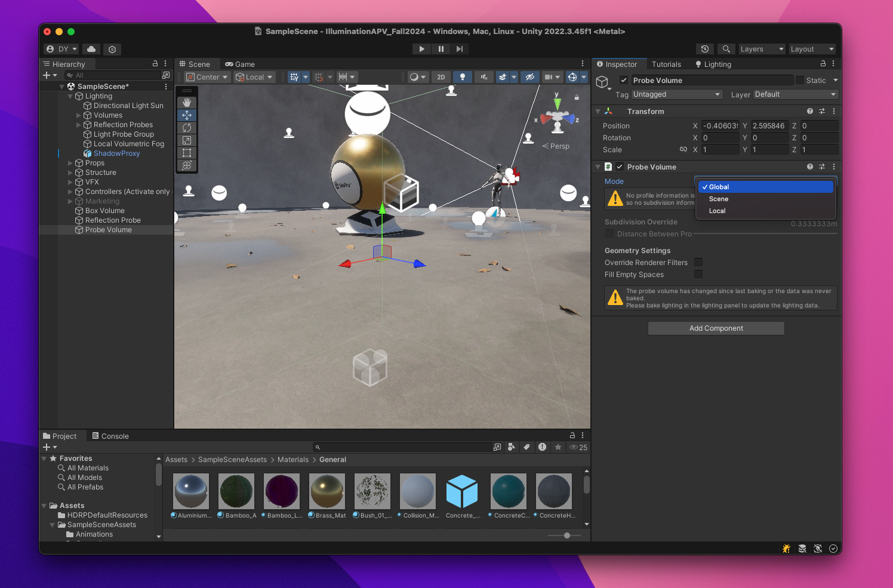The height and width of the screenshot is (588, 893).
Task: Expand Volumes in hierarchy
Action: (79, 115)
